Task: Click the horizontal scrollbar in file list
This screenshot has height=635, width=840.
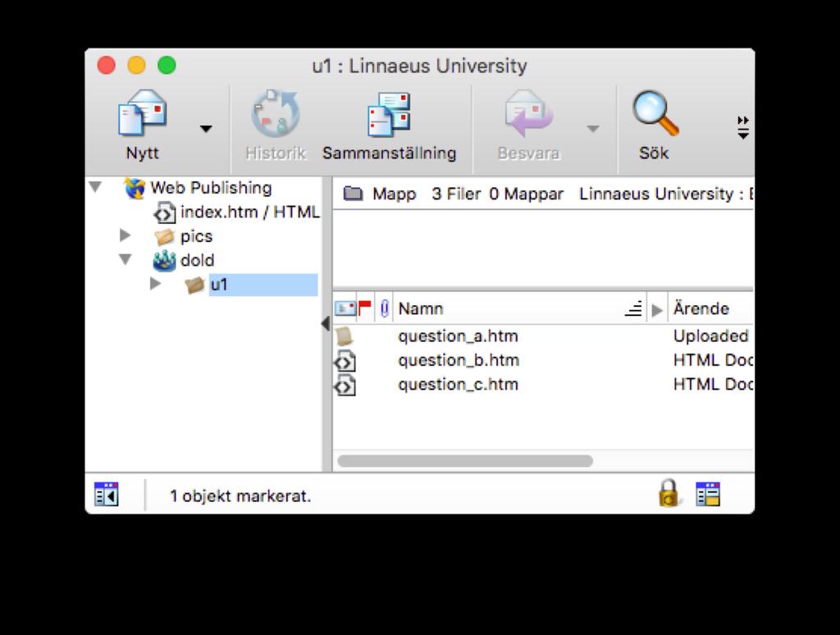Action: [465, 461]
